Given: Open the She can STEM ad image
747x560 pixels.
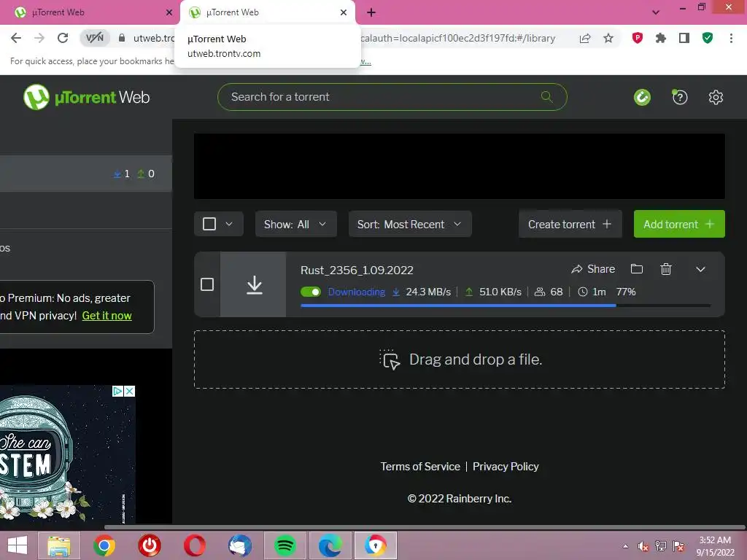Looking at the screenshot, I should click(66, 455).
